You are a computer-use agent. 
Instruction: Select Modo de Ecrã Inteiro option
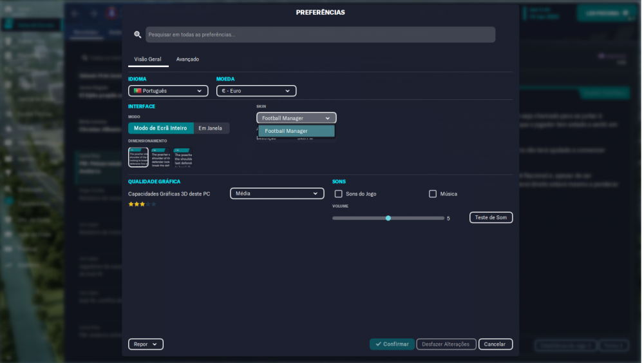coord(160,128)
